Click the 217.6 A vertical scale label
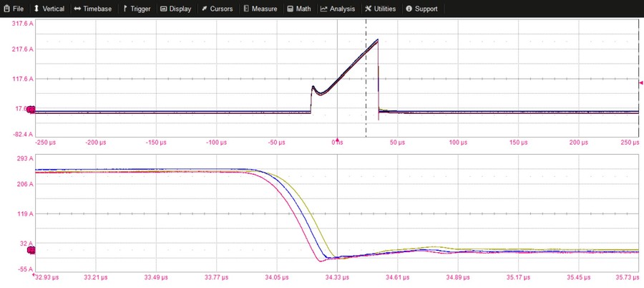The height and width of the screenshot is (288, 644). (23, 49)
